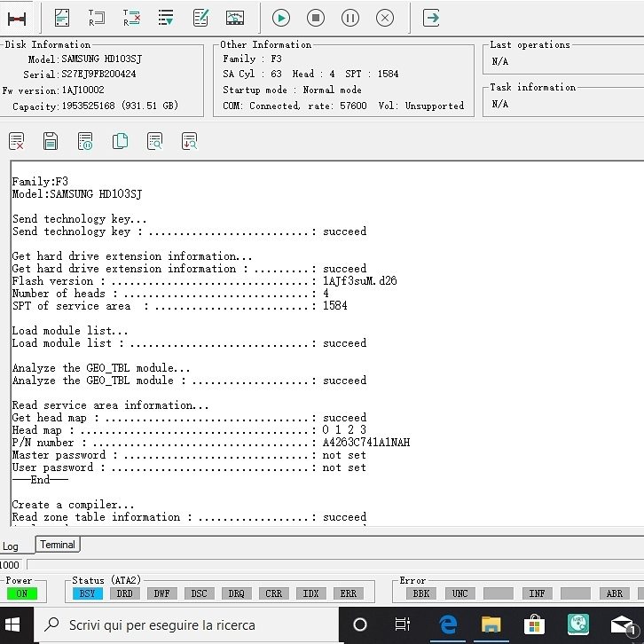Click the Flash version 1AJf3suM.d26 value
The height and width of the screenshot is (644, 644).
(x=360, y=281)
